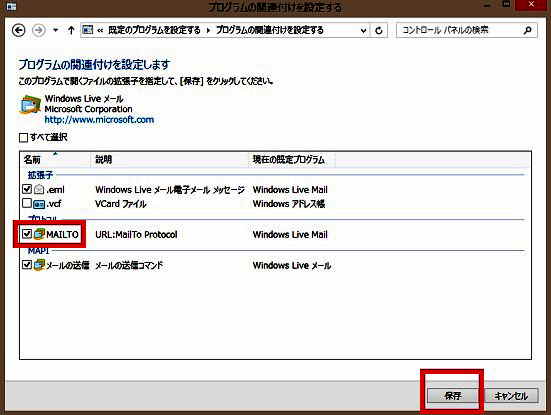Select the 'URL:MailTo Protocol' description text
Screen dimensions: 551x415
click(136, 234)
